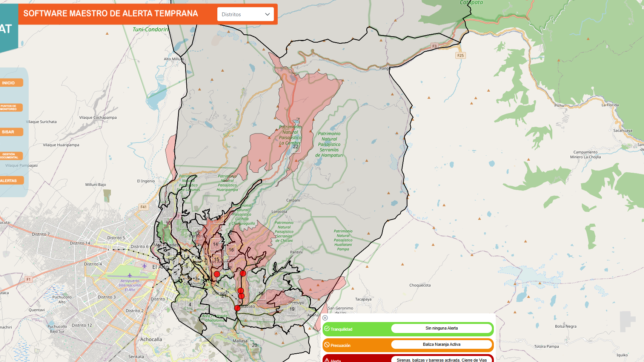Click the red Alerta warning triangle icon

click(327, 360)
